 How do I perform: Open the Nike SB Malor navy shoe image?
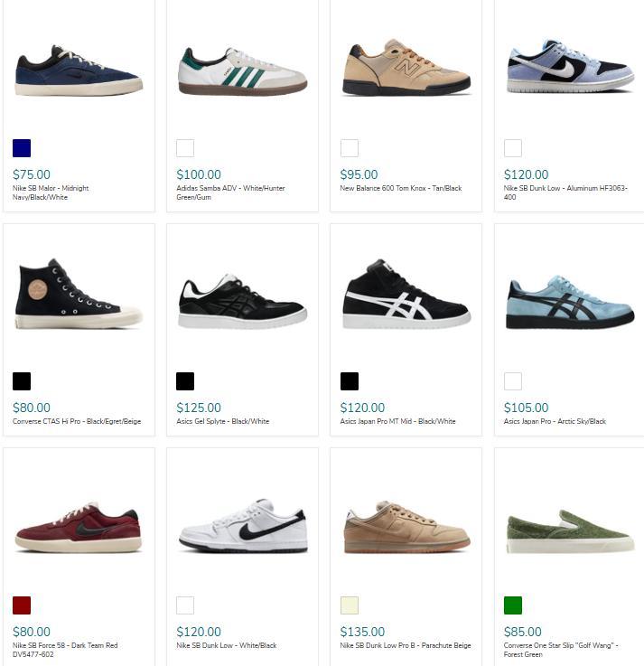[79, 70]
